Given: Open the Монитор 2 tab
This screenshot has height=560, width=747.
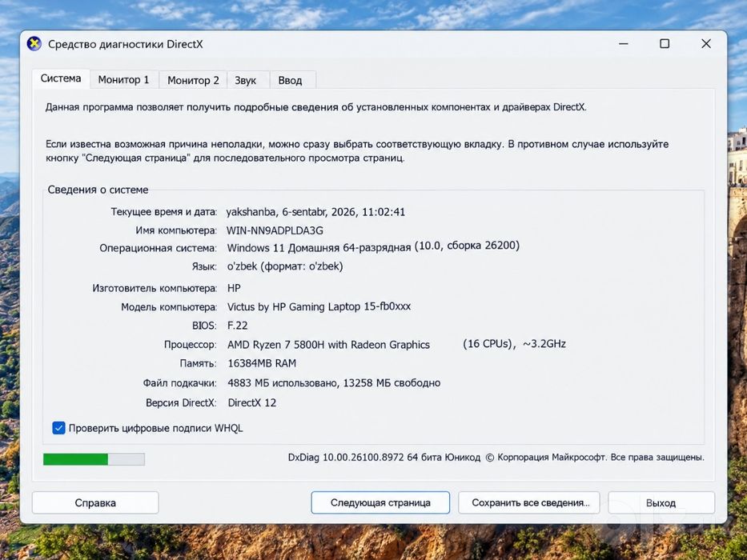Looking at the screenshot, I should pos(193,80).
